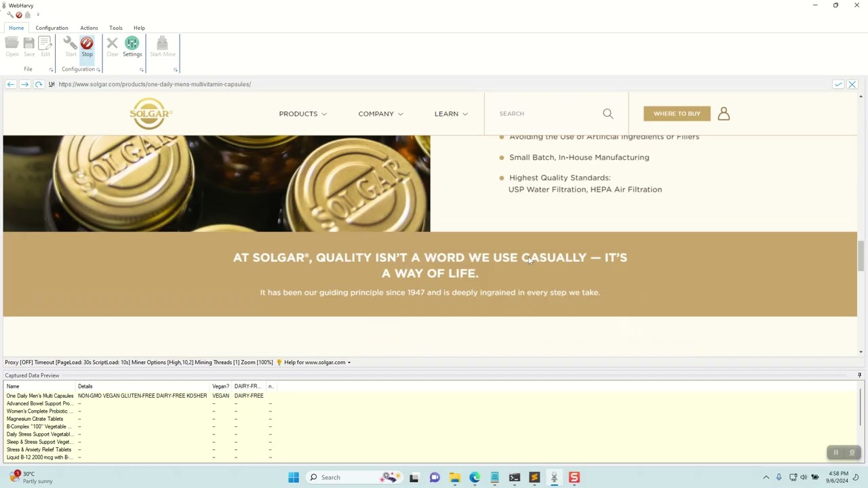Click the checkmark icon beside the address bar
This screenshot has height=488, width=868.
[838, 84]
